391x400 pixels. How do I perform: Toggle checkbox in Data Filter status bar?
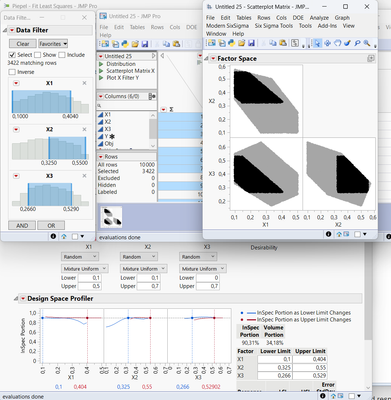[x=75, y=236]
